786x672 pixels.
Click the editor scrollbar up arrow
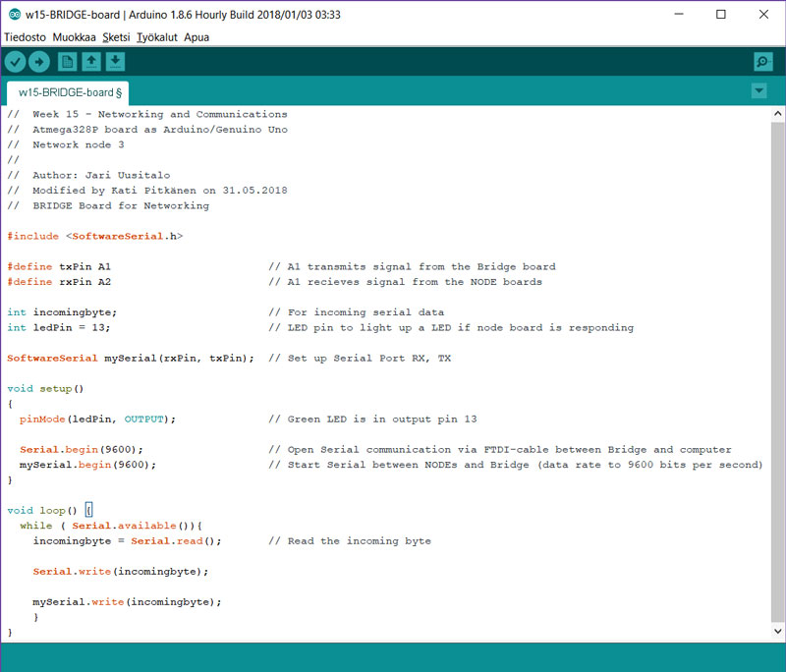777,113
